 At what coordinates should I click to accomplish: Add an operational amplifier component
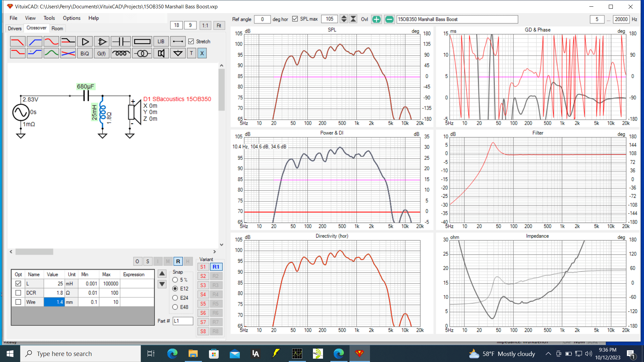pos(102,42)
